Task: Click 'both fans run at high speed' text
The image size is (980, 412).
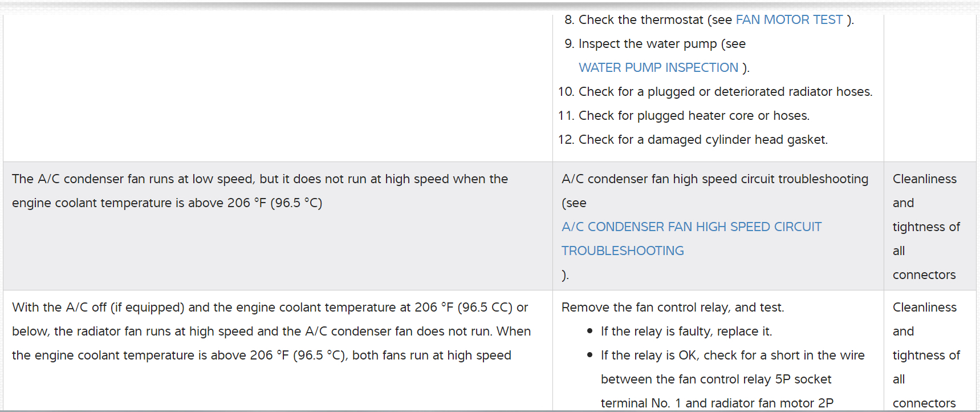Action: (x=432, y=356)
